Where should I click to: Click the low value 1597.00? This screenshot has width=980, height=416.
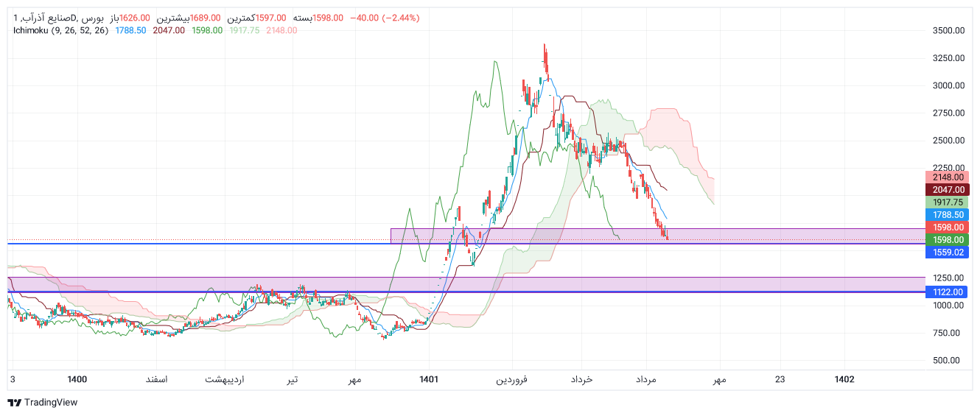[272, 18]
